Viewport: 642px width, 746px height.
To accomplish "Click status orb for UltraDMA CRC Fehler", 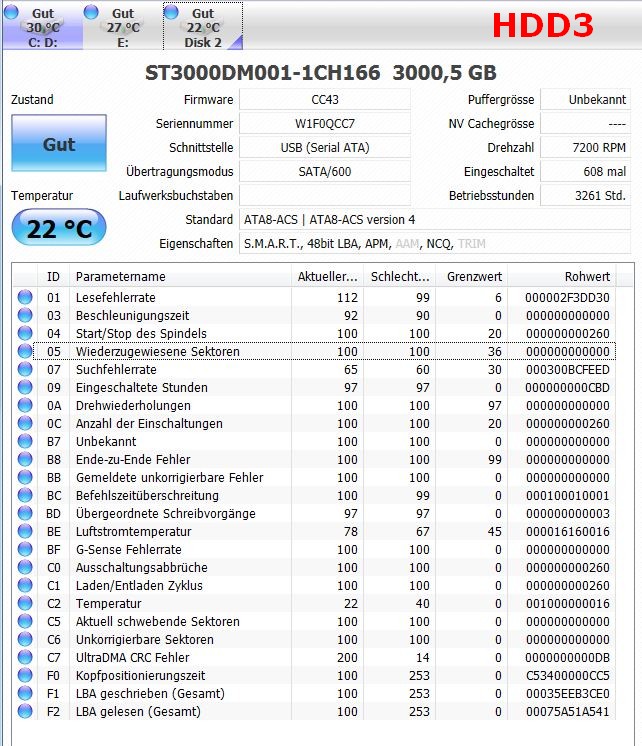I will (25, 658).
